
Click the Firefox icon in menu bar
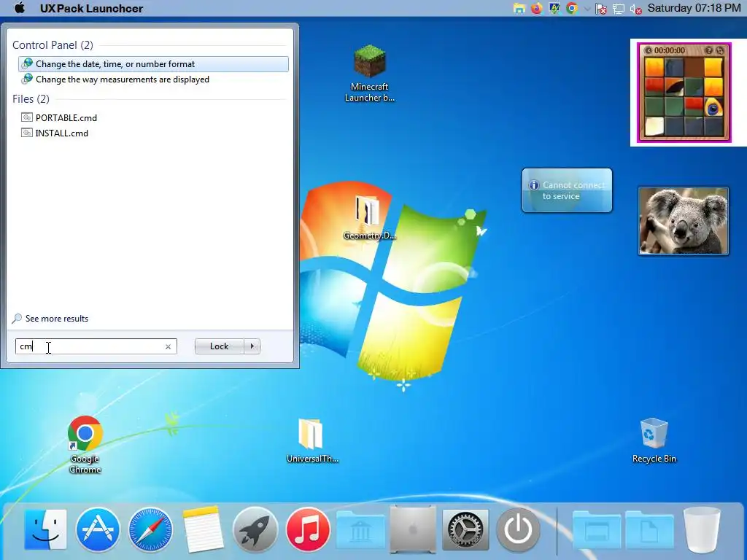pyautogui.click(x=537, y=8)
